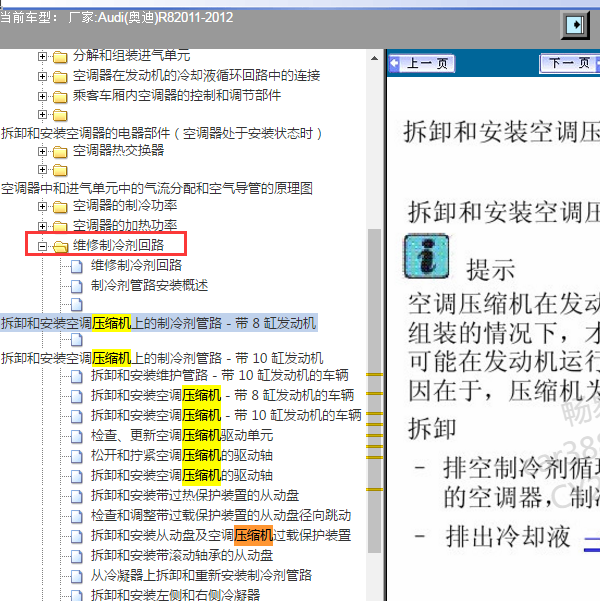Click open folder icon of 维修制冷剂回路
This screenshot has height=601, width=600.
click(60, 246)
